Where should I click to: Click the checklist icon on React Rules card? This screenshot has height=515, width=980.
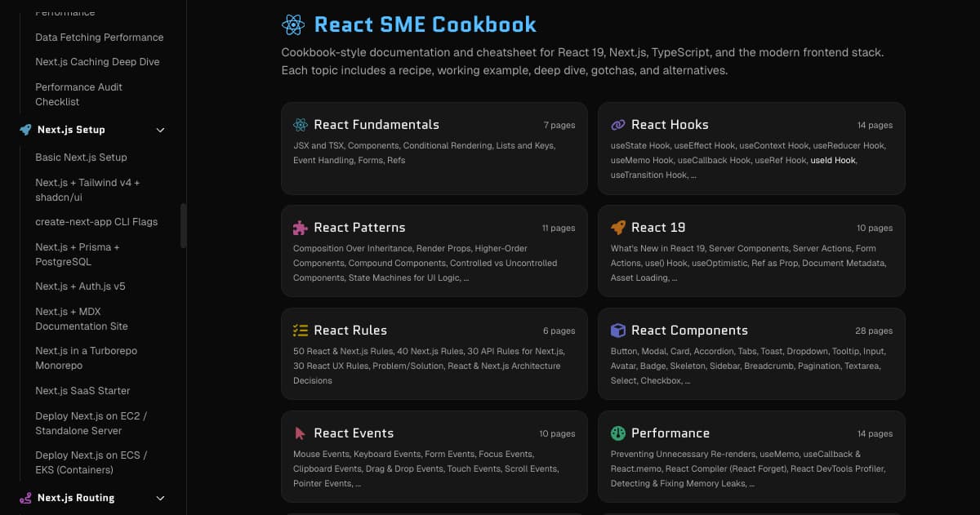301,331
